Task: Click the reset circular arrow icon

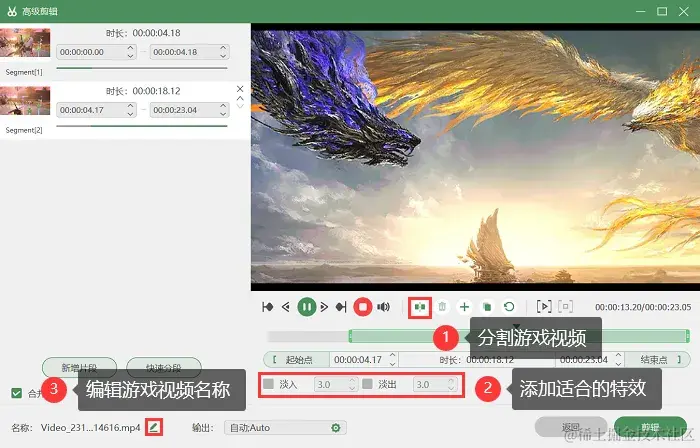Action: pos(509,307)
